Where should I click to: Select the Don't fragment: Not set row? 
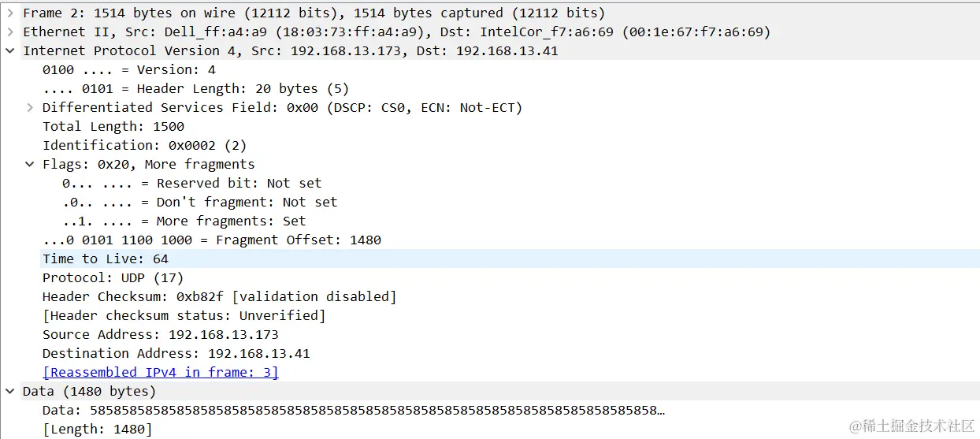(199, 202)
